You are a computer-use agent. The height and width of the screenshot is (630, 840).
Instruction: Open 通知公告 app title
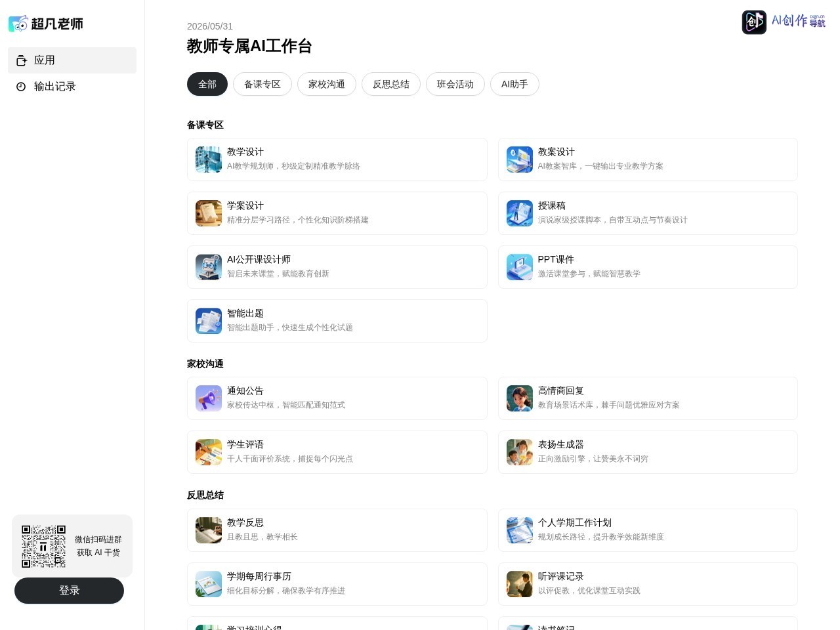[x=245, y=390]
